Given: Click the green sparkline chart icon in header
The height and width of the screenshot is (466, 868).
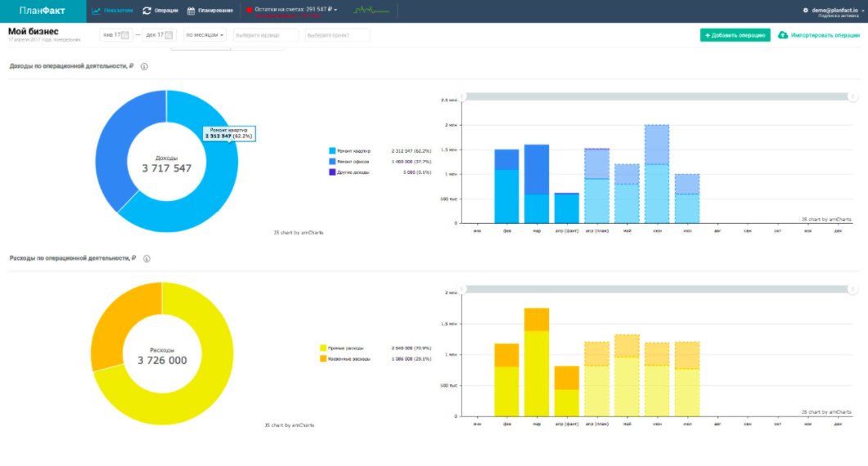Looking at the screenshot, I should [x=371, y=11].
